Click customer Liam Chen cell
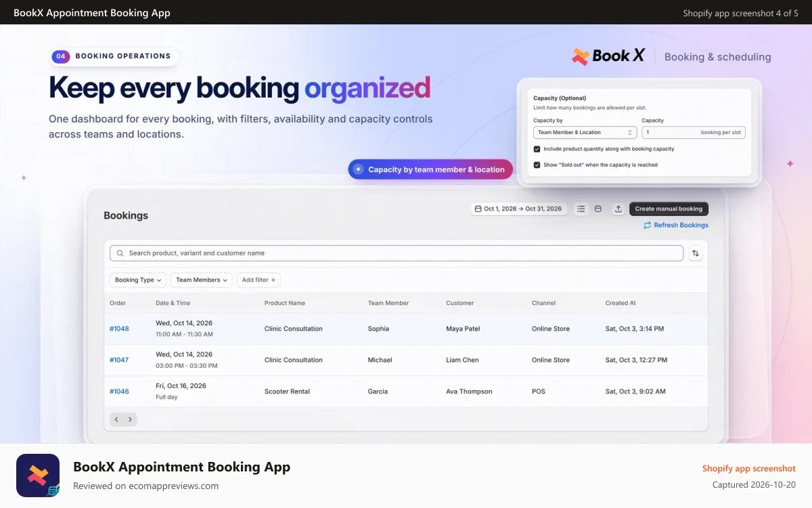The width and height of the screenshot is (812, 508). tap(462, 360)
